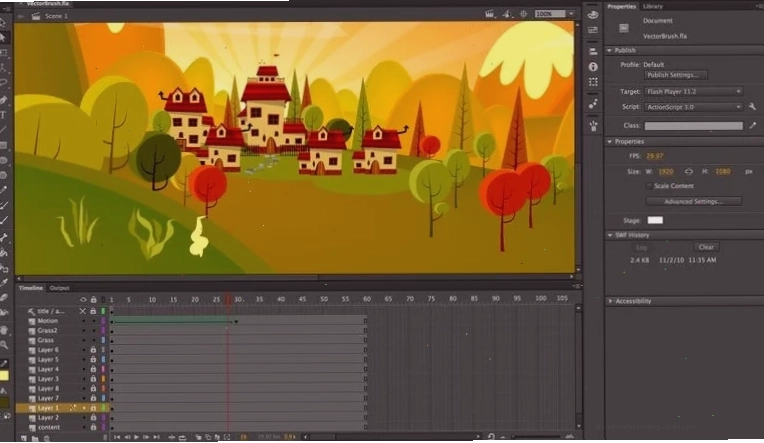Image resolution: width=764 pixels, height=443 pixels.
Task: Click the Class input field
Action: click(x=694, y=126)
